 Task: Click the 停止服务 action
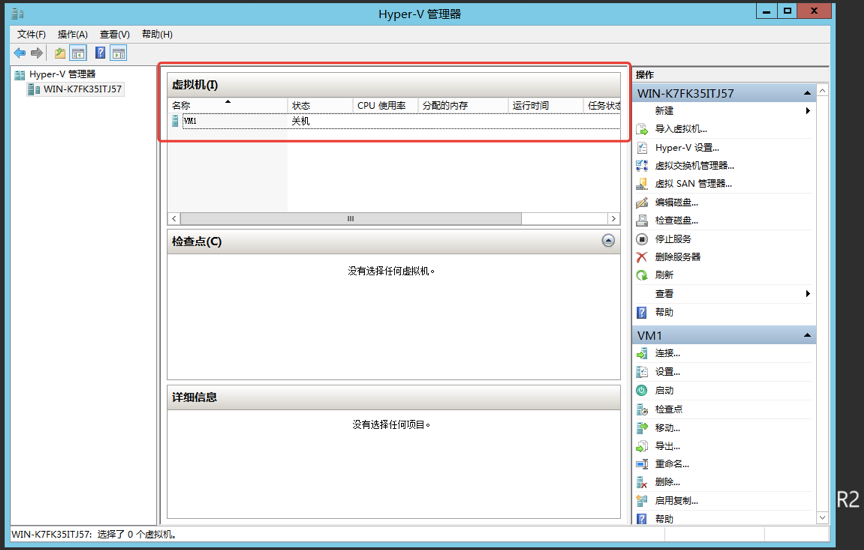(x=673, y=239)
